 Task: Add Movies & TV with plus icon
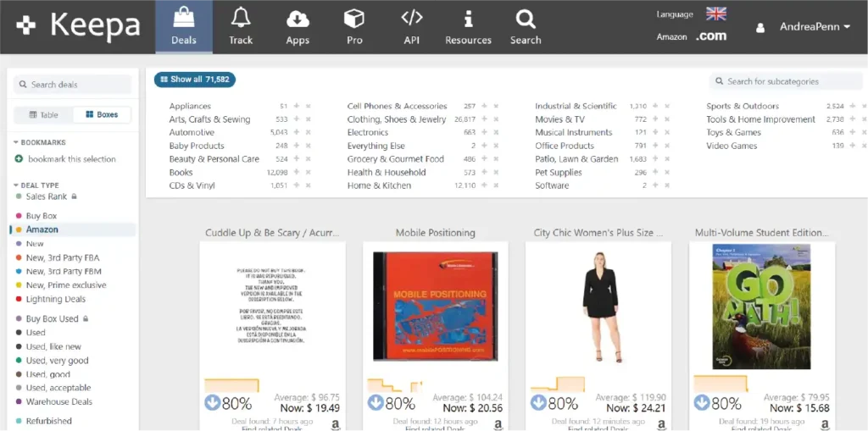click(x=655, y=119)
